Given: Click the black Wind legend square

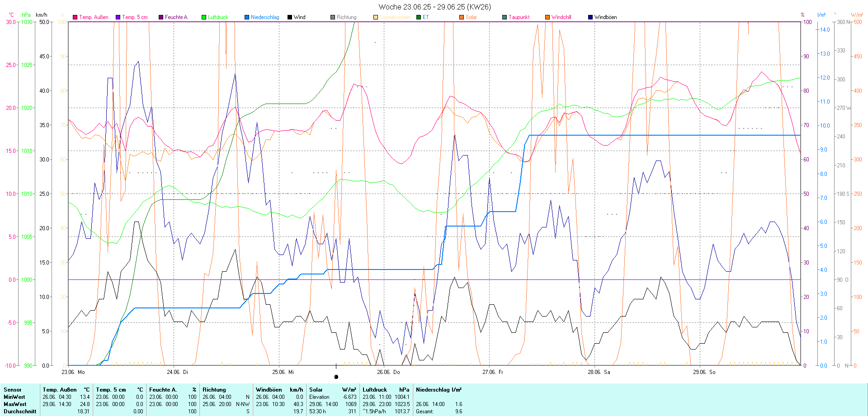Looking at the screenshot, I should click(x=290, y=17).
